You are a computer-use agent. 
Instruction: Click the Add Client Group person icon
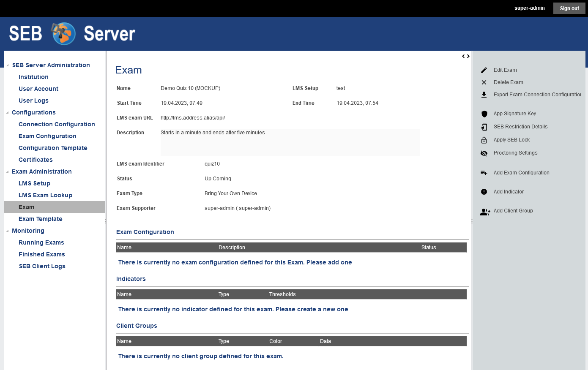coord(485,211)
